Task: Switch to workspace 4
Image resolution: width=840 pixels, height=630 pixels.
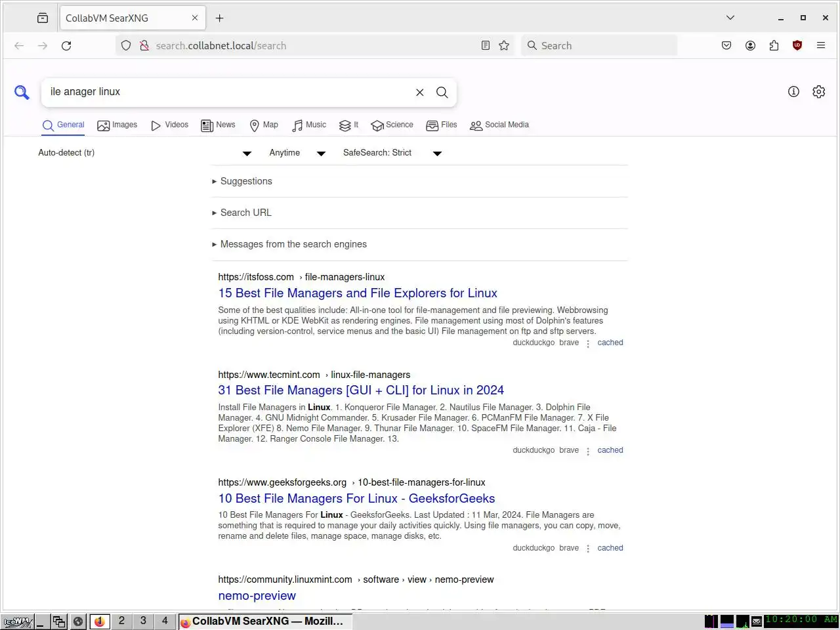Action: (x=165, y=621)
